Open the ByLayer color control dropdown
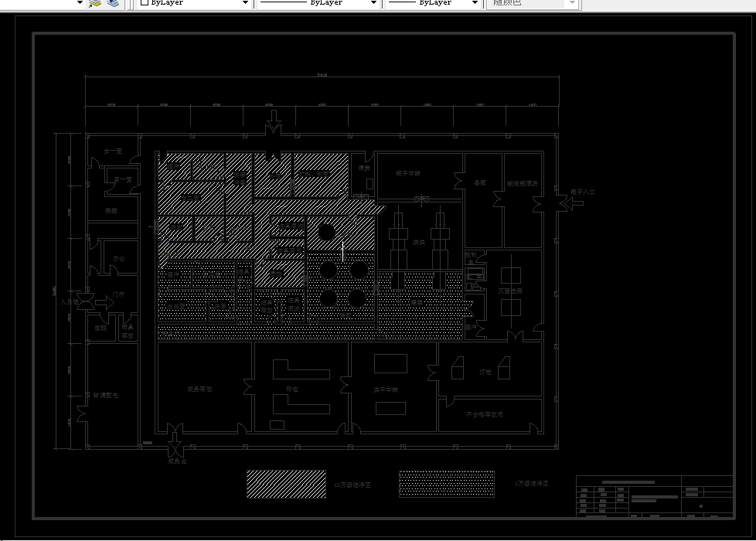This screenshot has height=541, width=756. (x=193, y=3)
